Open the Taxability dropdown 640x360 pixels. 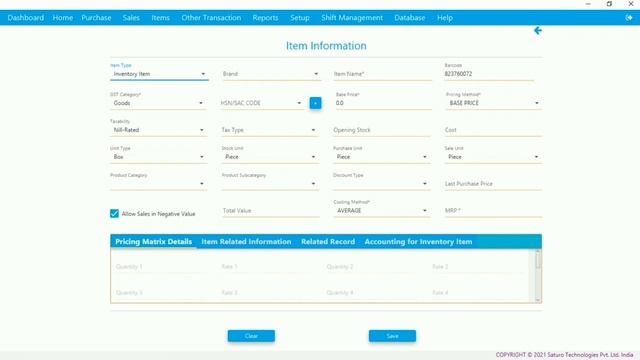point(158,130)
